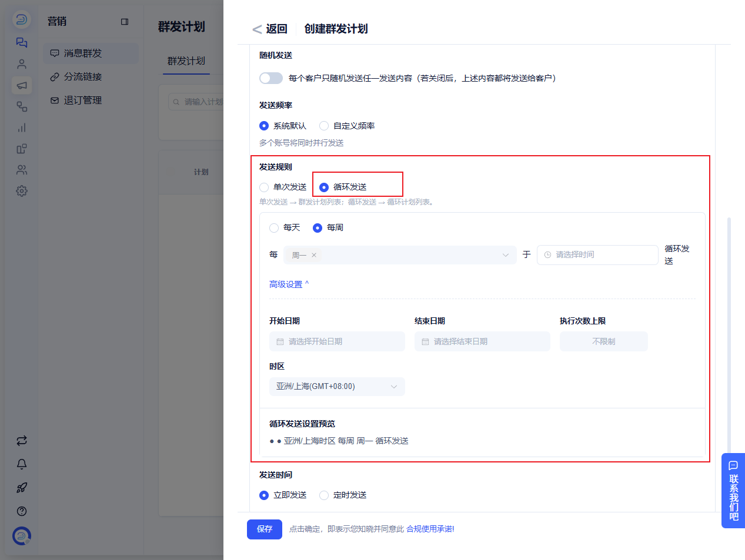Click the 联系我们吧 floating button
Screen dimensions: 745x560
(x=733, y=491)
